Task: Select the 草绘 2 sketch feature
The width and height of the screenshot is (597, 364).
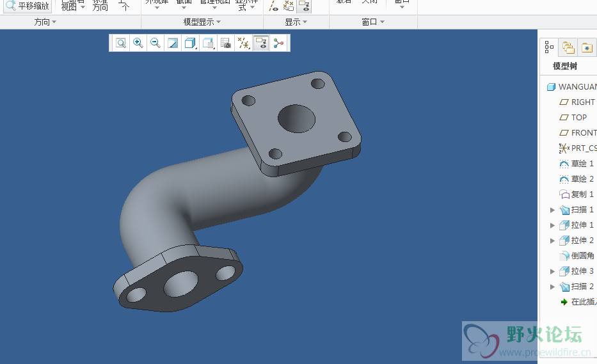Action: point(577,179)
